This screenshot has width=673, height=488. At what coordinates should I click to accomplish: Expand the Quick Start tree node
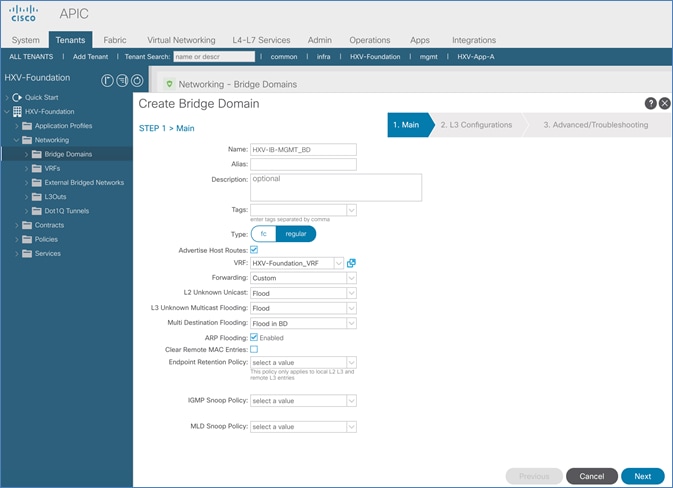[x=6, y=98]
